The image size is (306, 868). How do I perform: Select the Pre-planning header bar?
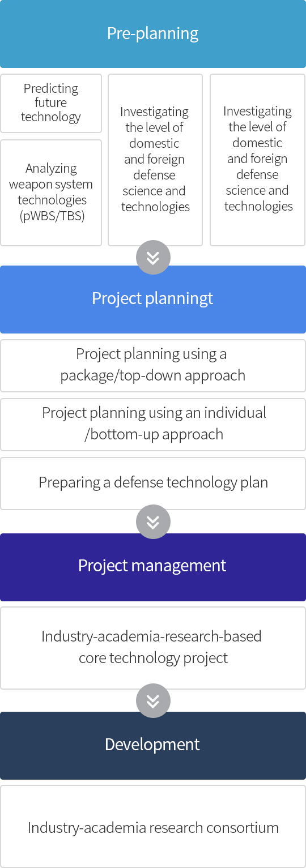[x=153, y=34]
